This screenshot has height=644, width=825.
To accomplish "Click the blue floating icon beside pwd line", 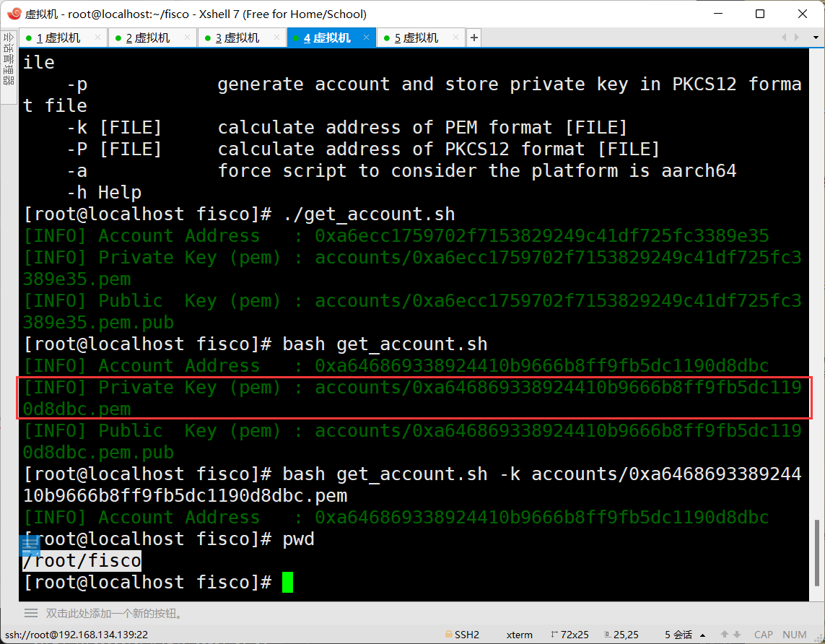I will tap(30, 546).
